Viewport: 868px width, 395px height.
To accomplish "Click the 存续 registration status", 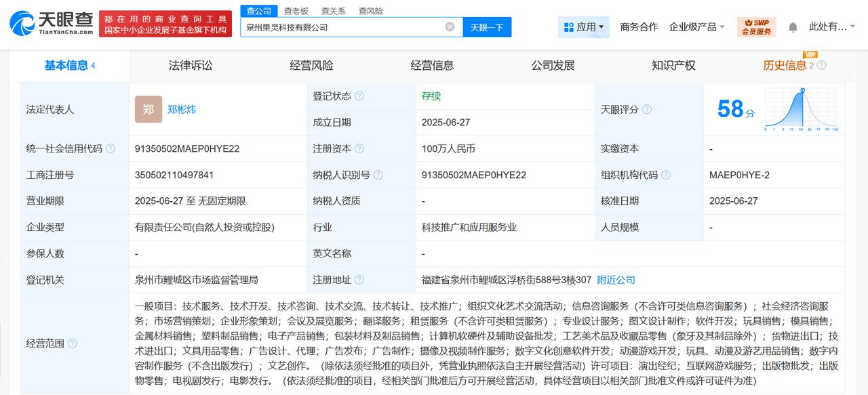I will pos(431,96).
